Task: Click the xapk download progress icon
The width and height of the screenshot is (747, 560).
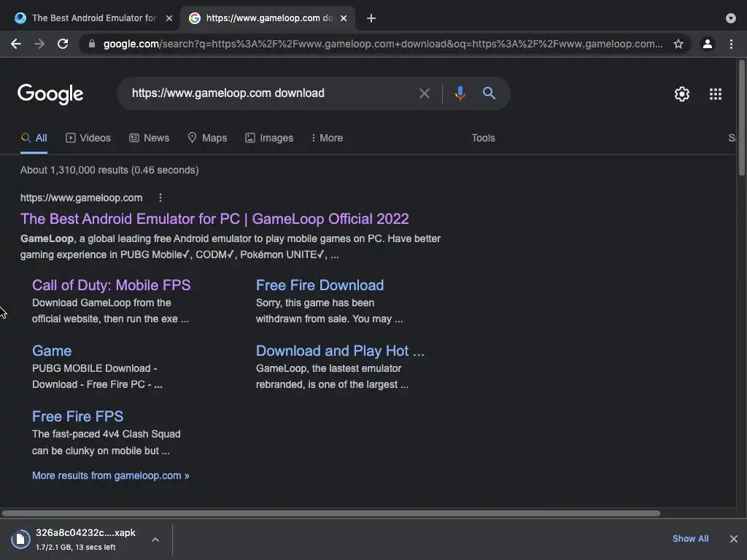Action: tap(20, 539)
